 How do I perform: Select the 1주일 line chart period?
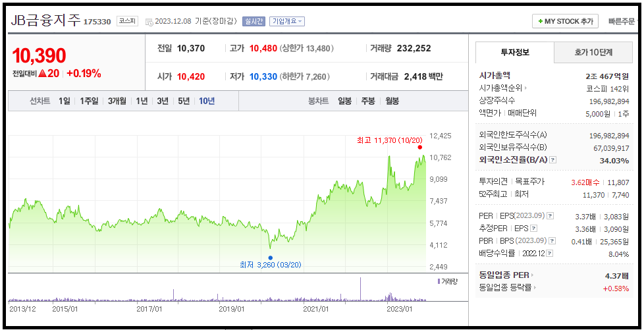tap(89, 101)
